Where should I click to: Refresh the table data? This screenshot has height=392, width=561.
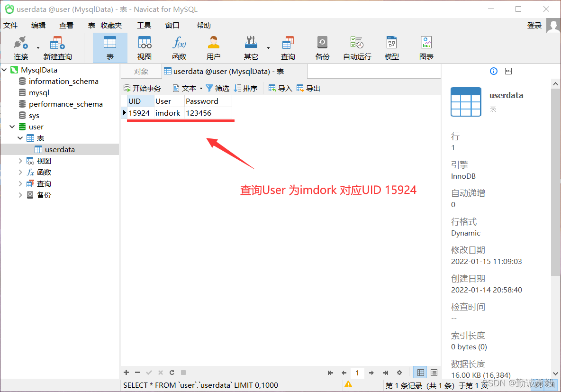point(172,372)
